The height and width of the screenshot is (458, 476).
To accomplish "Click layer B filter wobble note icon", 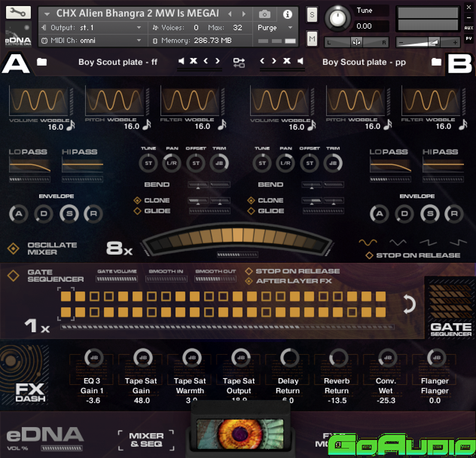I will pyautogui.click(x=462, y=125).
